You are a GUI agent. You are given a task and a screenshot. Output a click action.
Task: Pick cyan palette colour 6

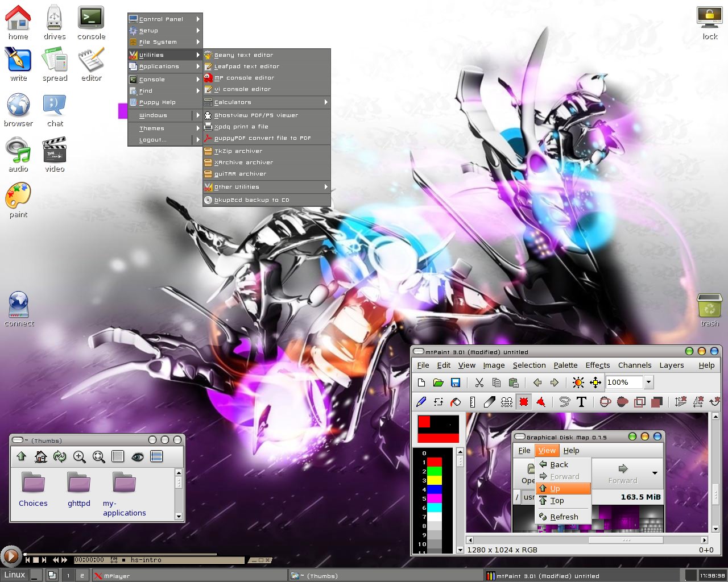(x=435, y=508)
